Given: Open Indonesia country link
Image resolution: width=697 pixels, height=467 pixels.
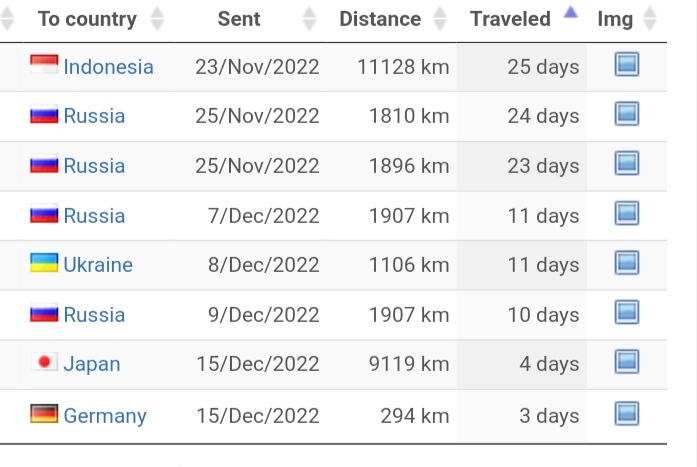Looking at the screenshot, I should point(108,67).
